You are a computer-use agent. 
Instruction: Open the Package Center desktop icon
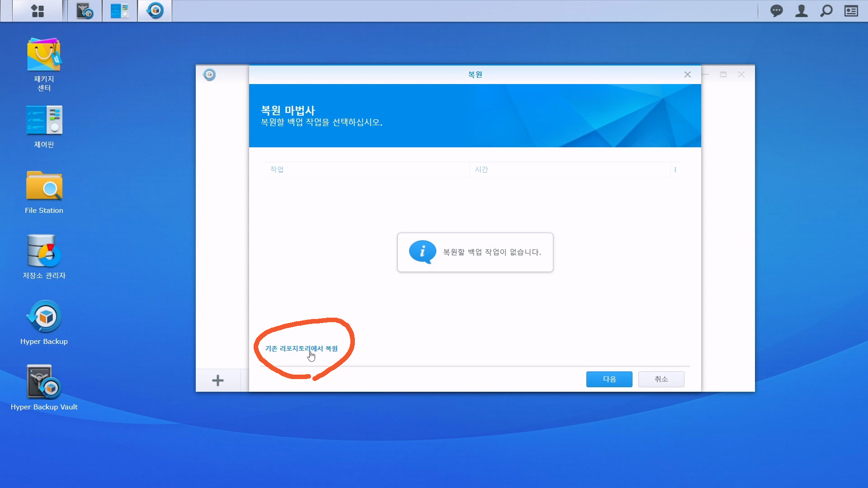tap(44, 55)
